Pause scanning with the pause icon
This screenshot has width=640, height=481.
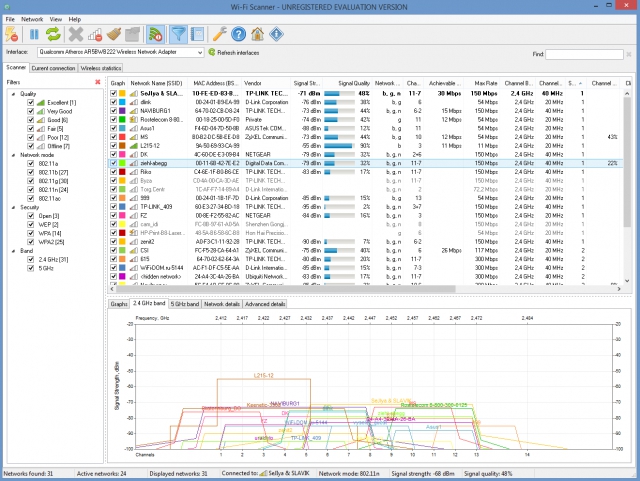(x=34, y=34)
